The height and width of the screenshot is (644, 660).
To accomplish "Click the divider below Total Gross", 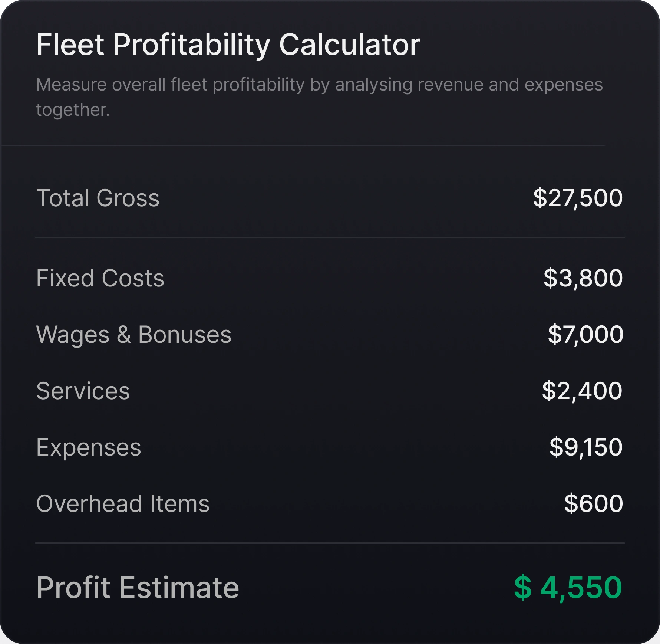I will point(330,237).
